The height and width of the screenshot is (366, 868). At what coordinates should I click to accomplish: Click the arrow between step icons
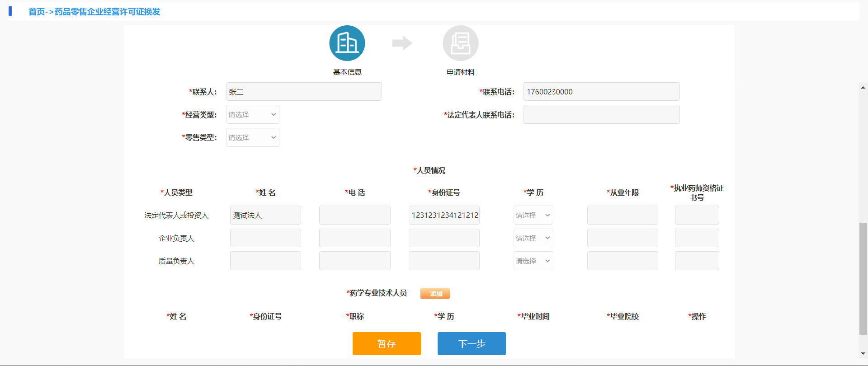tap(402, 43)
